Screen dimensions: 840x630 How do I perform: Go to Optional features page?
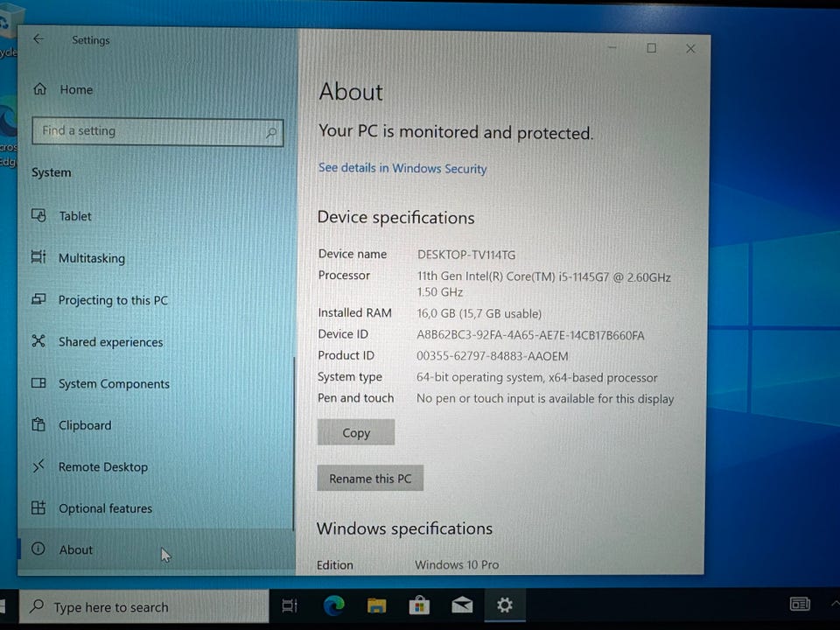pos(106,508)
